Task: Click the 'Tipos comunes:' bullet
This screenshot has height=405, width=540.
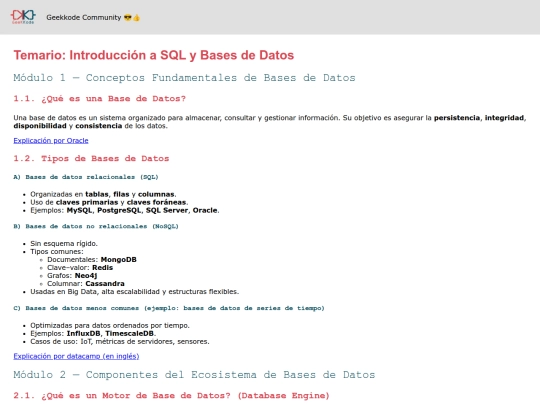Action: [x=57, y=251]
